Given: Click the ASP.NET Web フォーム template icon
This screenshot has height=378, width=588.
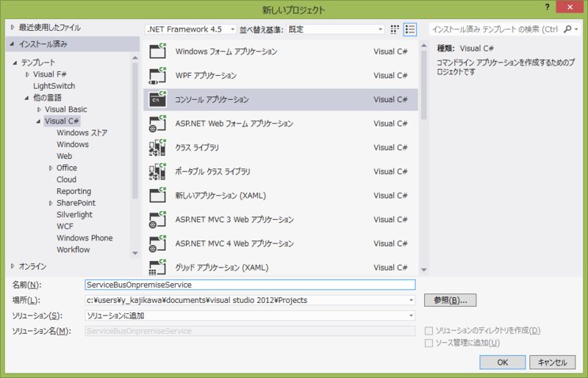Looking at the screenshot, I should click(157, 123).
